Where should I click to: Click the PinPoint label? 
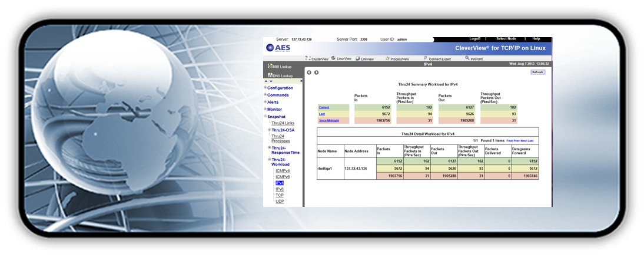click(476, 59)
